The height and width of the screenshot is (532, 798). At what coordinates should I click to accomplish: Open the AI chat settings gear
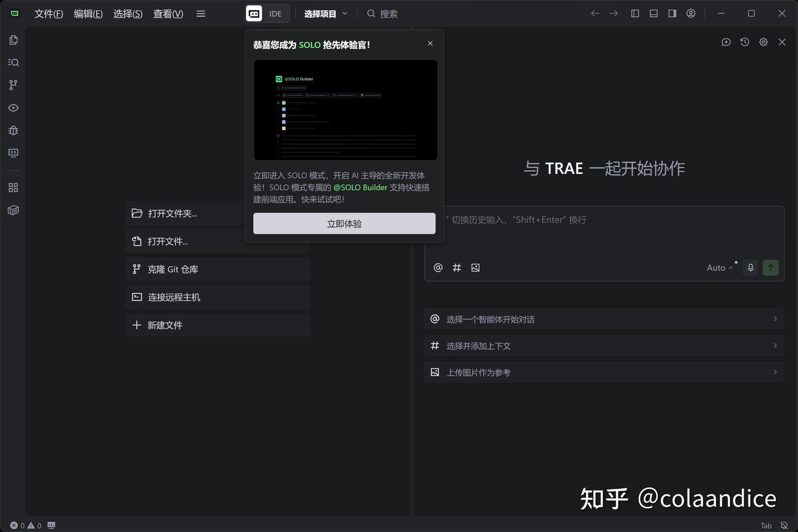[x=763, y=42]
